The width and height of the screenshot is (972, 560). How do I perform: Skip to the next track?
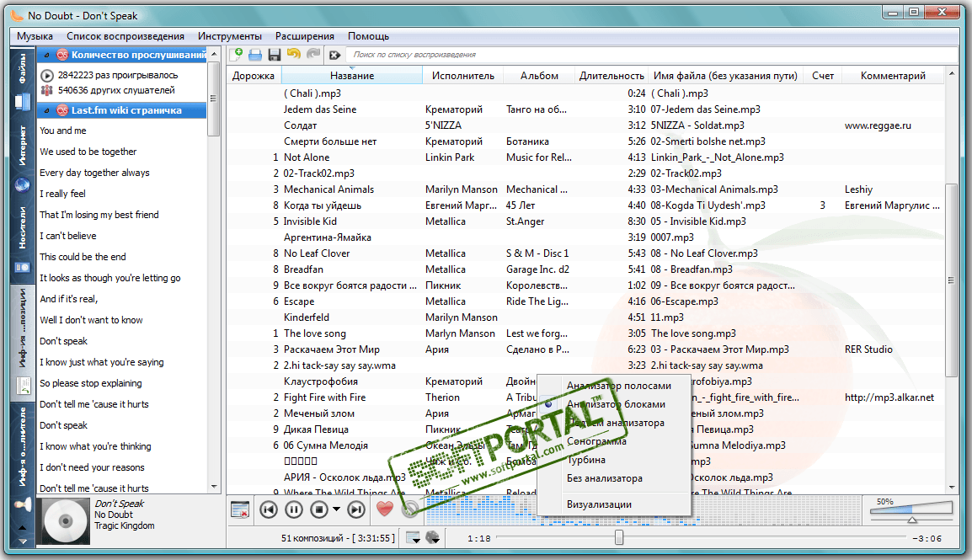point(356,509)
